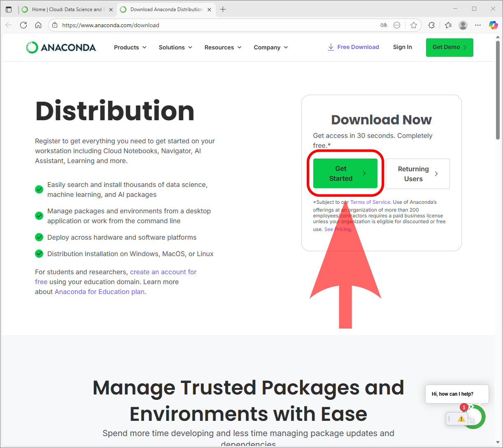The image size is (503, 448).
Task: Click the Anaconda logo in header
Action: (x=61, y=47)
